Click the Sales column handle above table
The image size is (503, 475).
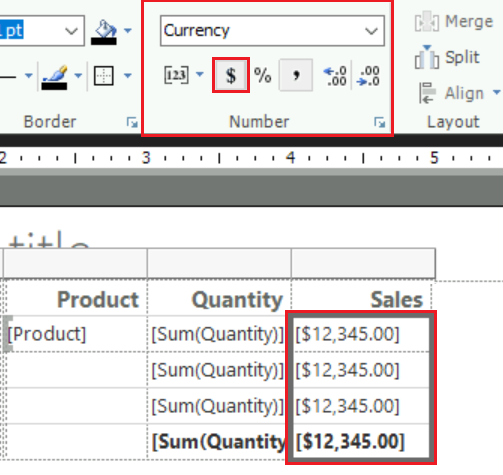[363, 263]
